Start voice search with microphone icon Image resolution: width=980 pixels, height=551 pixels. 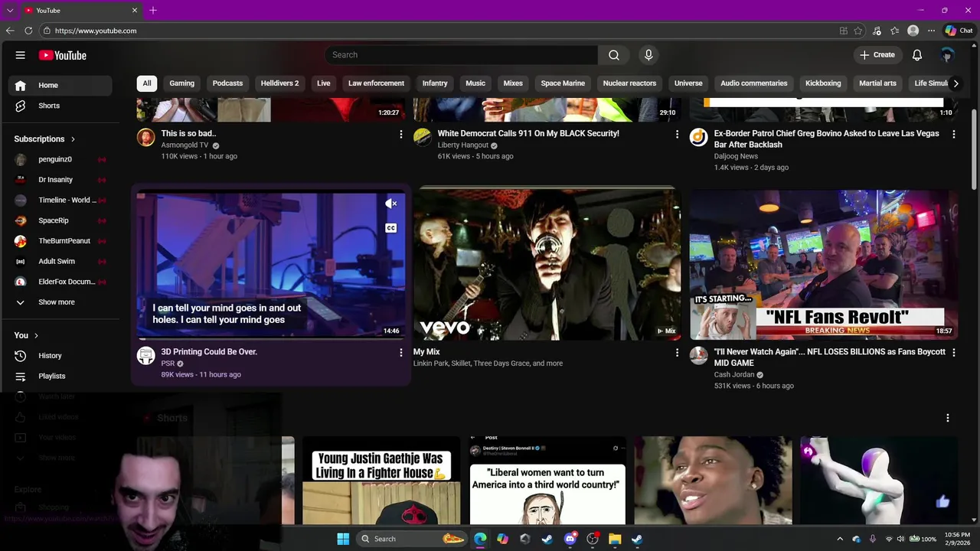point(648,55)
